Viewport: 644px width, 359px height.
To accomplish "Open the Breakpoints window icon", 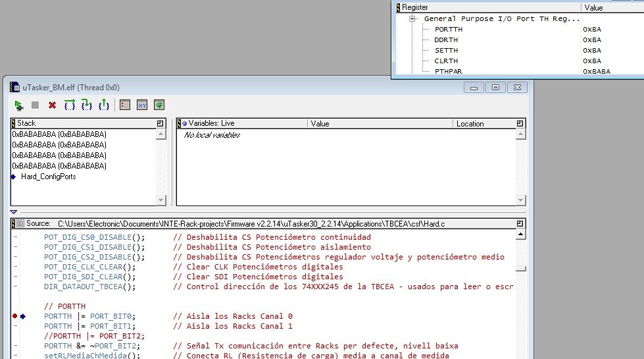I will point(125,105).
